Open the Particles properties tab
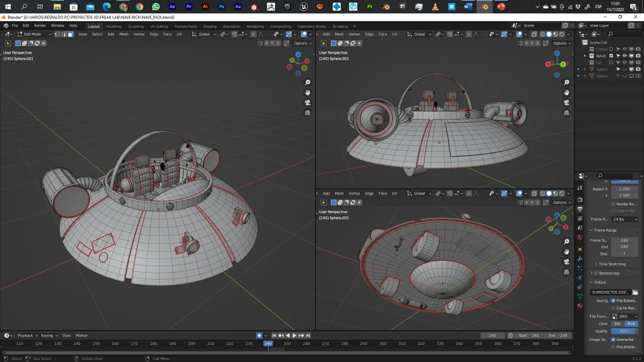644x362 pixels. (x=580, y=268)
